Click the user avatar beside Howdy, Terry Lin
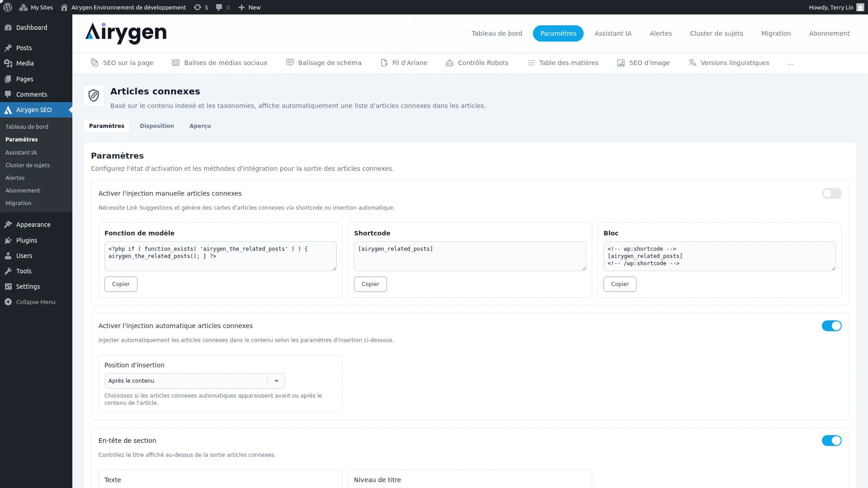Image resolution: width=868 pixels, height=488 pixels. tap(860, 7)
